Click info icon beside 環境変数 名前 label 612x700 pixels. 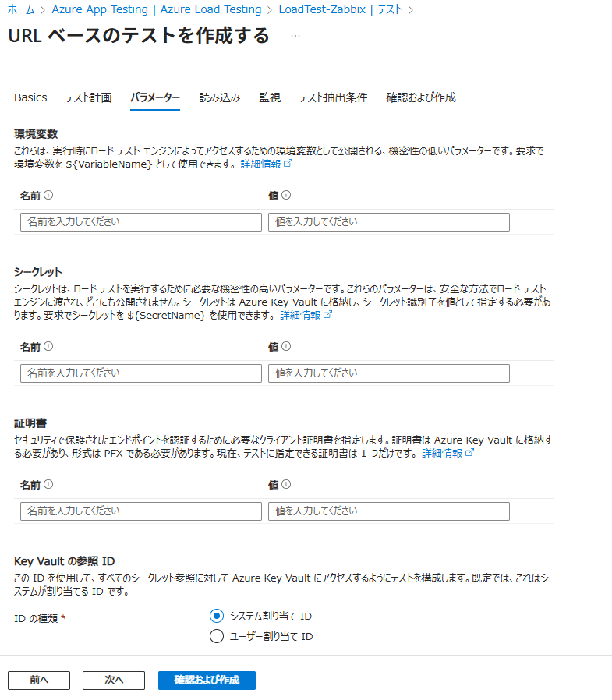48,196
